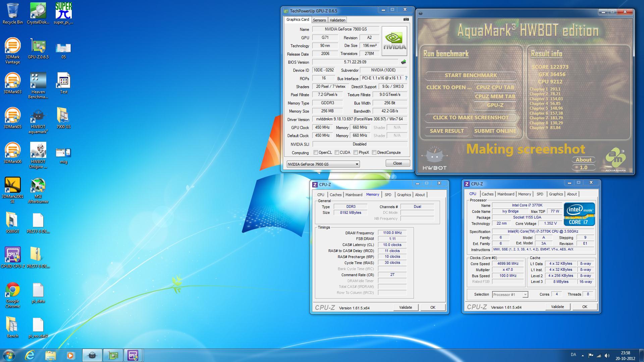
Task: Click SUBMIT ONLINE in AquaMark
Action: (495, 131)
